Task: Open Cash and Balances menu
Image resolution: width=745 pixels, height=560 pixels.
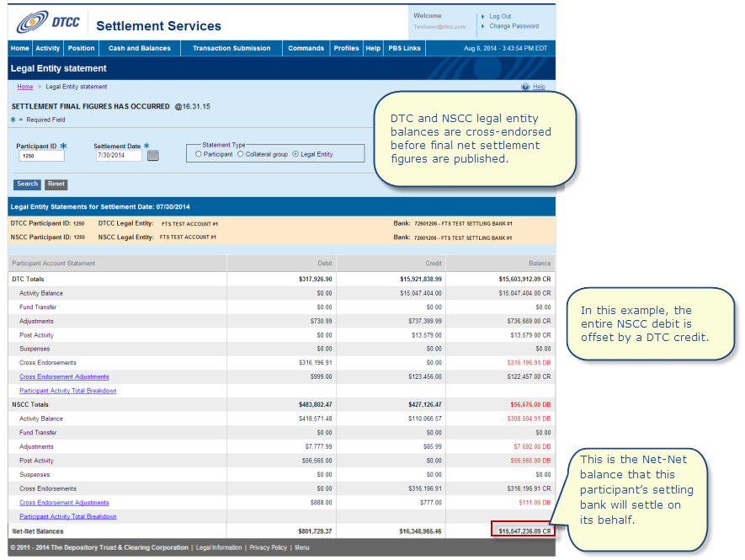Action: pyautogui.click(x=139, y=48)
